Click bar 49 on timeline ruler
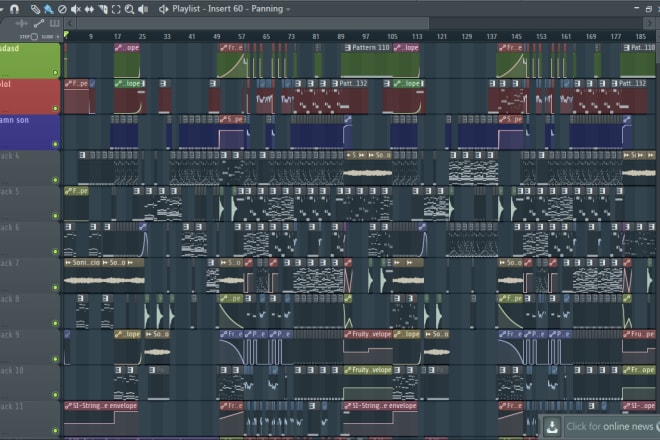Image resolution: width=660 pixels, height=440 pixels. click(217, 36)
